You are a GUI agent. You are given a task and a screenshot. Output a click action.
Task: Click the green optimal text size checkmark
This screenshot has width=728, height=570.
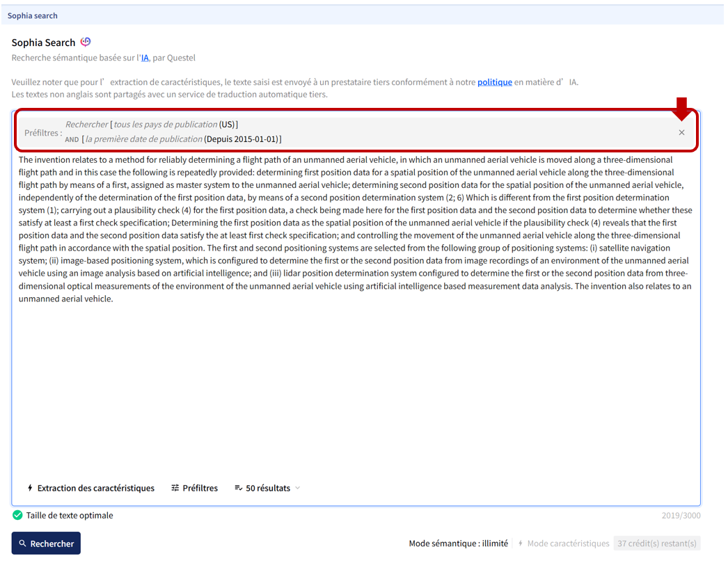point(17,515)
